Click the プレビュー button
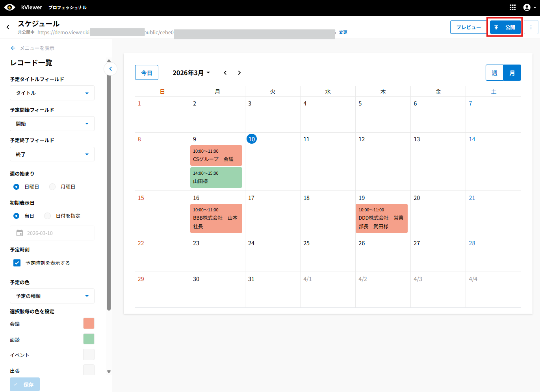This screenshot has width=540, height=392. (468, 27)
